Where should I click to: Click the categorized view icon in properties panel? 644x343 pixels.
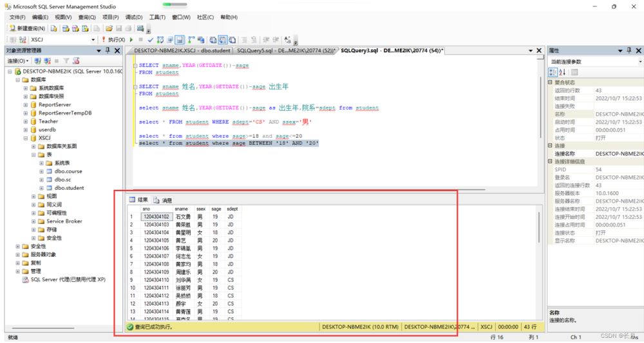553,72
